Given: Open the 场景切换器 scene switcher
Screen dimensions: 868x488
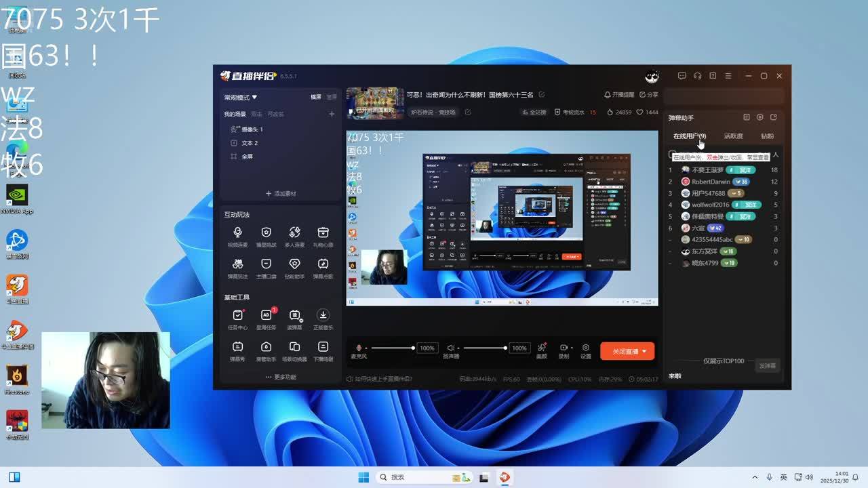Looking at the screenshot, I should [x=294, y=350].
